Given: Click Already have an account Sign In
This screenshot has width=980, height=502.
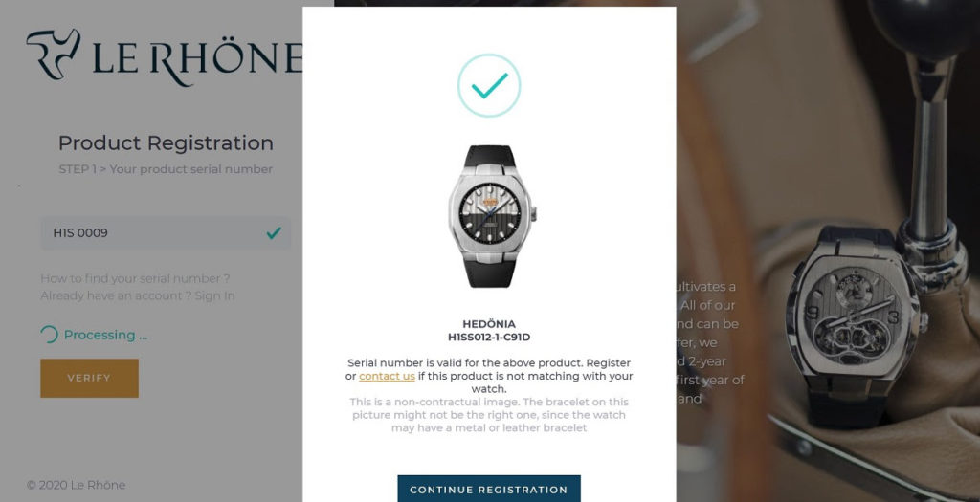Looking at the screenshot, I should click(138, 296).
